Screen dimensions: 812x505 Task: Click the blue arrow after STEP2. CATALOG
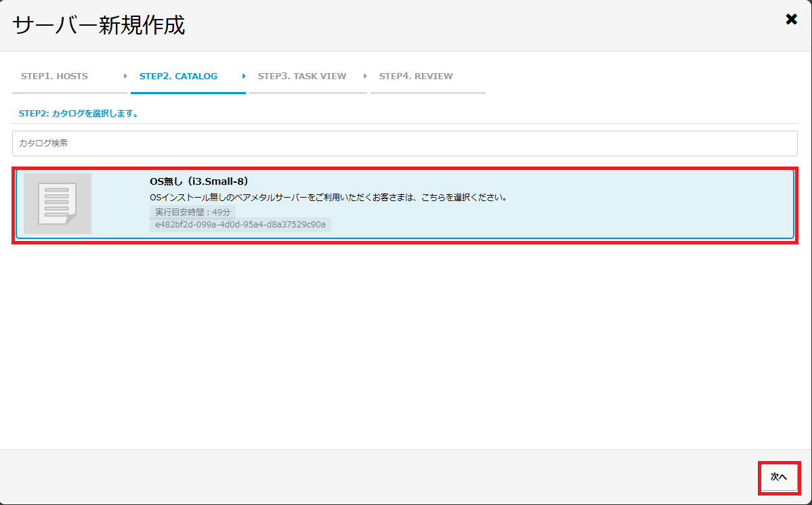(244, 76)
